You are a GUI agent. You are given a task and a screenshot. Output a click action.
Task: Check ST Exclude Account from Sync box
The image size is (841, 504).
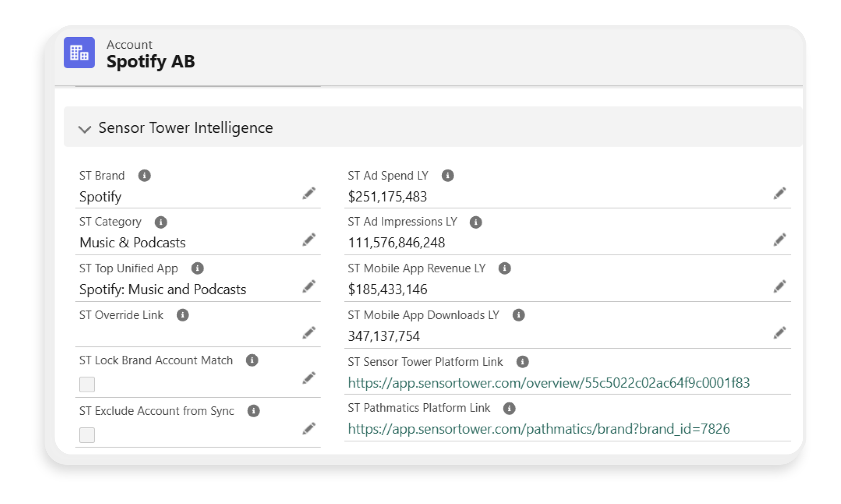pos(87,435)
